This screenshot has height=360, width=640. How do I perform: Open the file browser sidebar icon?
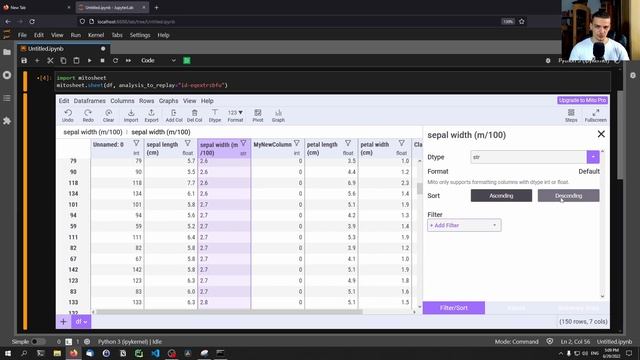(x=7, y=52)
